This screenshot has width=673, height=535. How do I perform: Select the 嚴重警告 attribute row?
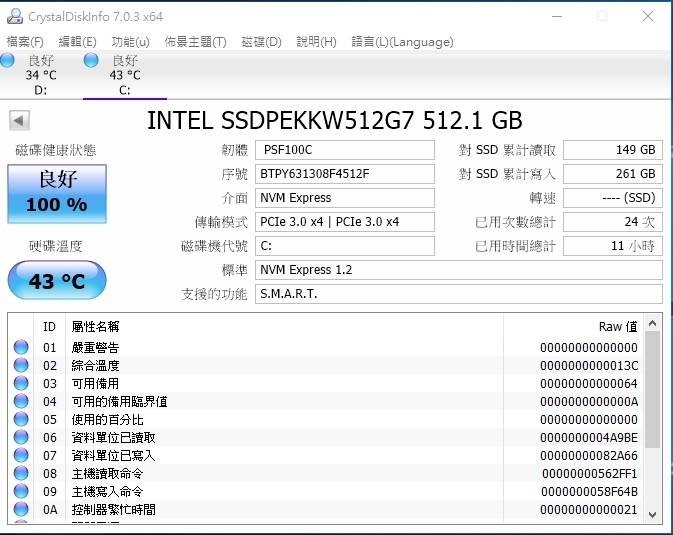[326, 347]
